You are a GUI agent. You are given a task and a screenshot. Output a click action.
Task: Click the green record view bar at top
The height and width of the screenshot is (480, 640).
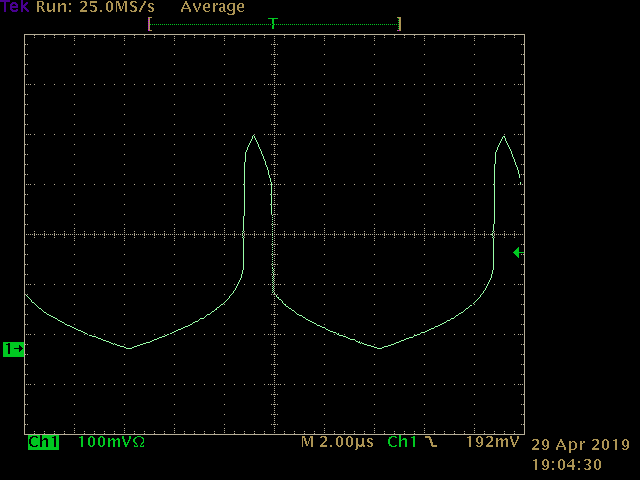tap(210, 23)
